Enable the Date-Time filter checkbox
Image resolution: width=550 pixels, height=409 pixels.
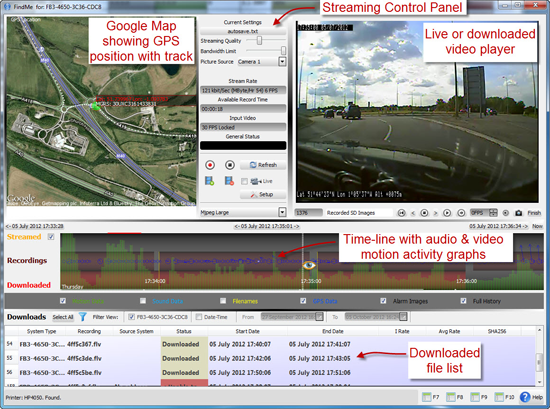tap(199, 317)
